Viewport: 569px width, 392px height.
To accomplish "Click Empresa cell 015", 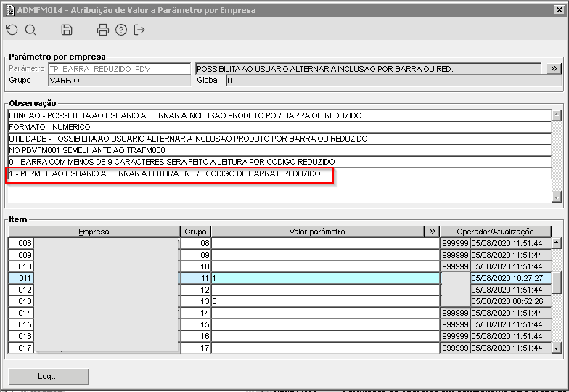I will pos(20,324).
